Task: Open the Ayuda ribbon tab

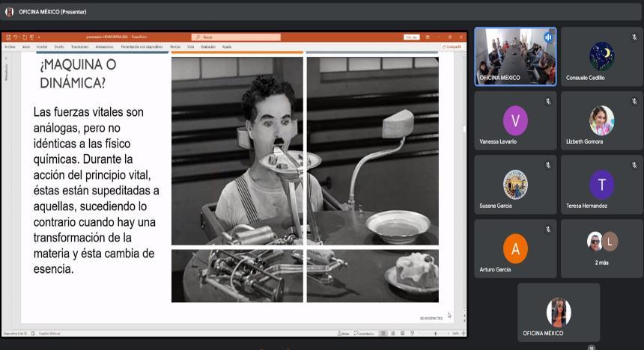Action: (227, 47)
